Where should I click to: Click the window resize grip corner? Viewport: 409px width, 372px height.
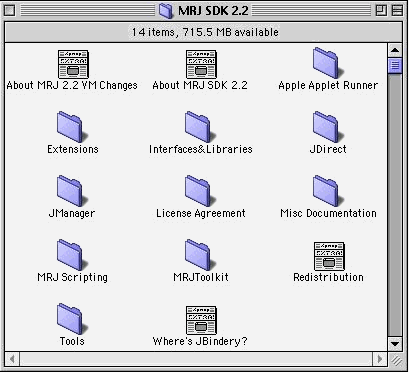pos(396,359)
